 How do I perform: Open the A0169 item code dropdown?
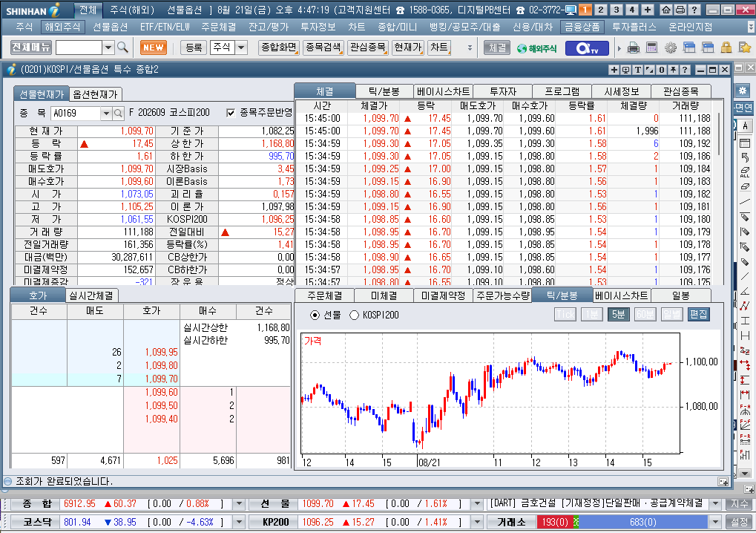tap(106, 114)
